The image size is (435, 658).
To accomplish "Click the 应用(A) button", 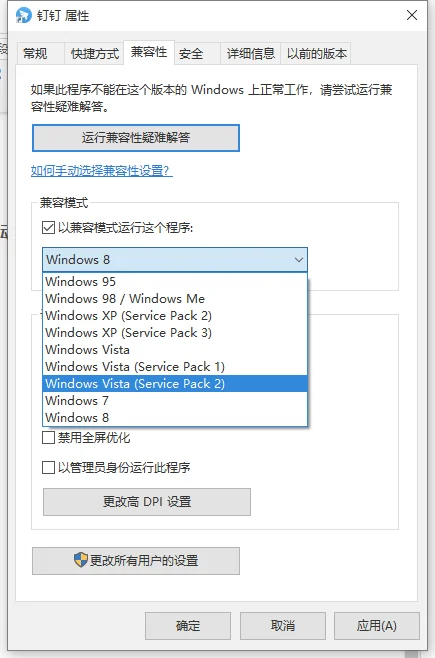I will coord(377,626).
